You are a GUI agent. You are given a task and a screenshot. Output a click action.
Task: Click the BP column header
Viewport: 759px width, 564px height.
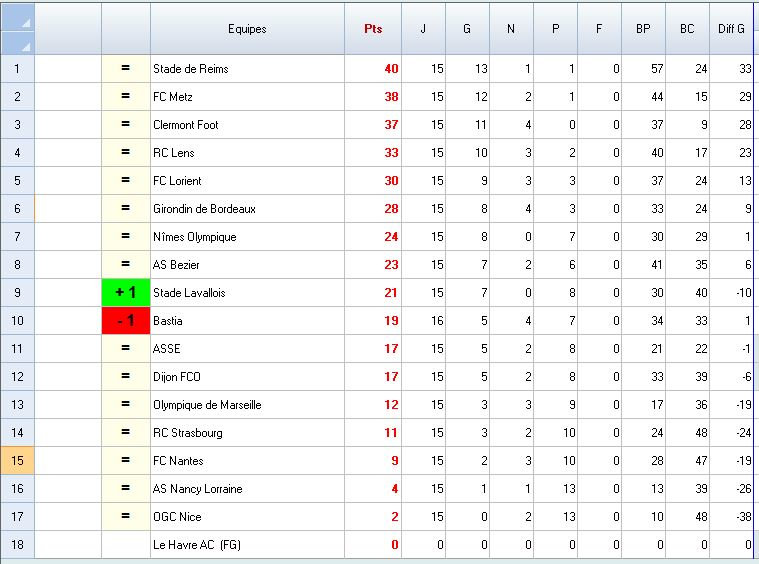(643, 29)
